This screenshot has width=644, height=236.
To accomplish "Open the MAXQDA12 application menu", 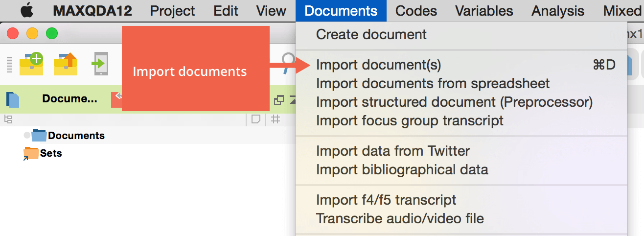I will tap(92, 11).
